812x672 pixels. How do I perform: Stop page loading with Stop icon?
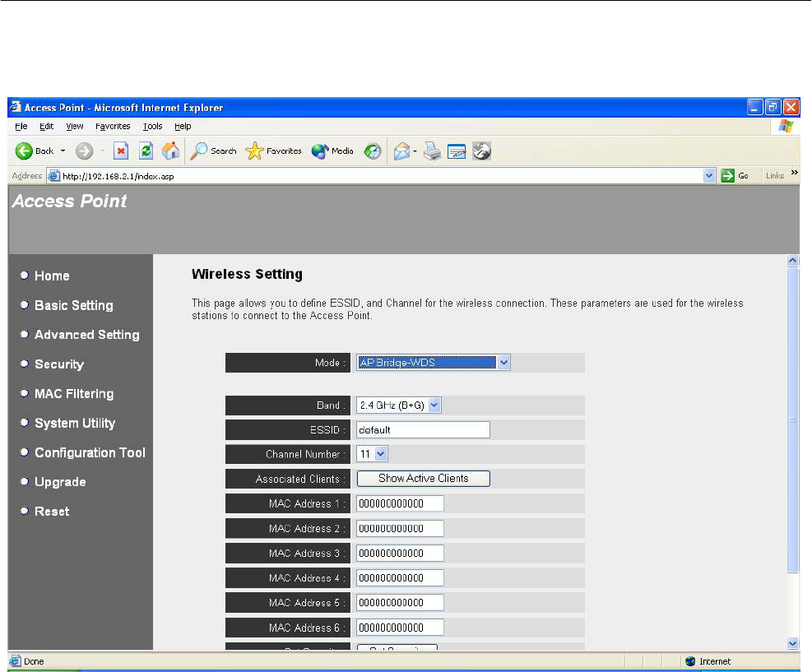pyautogui.click(x=121, y=151)
